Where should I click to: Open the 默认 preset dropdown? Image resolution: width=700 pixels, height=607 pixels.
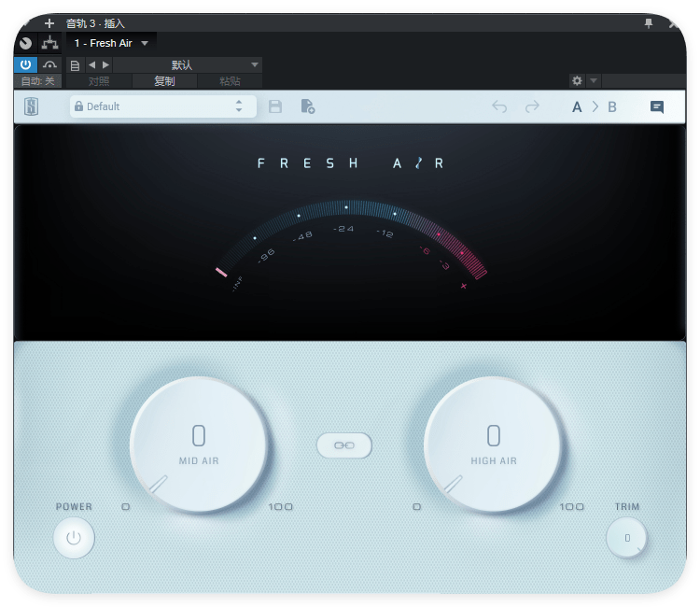(187, 64)
